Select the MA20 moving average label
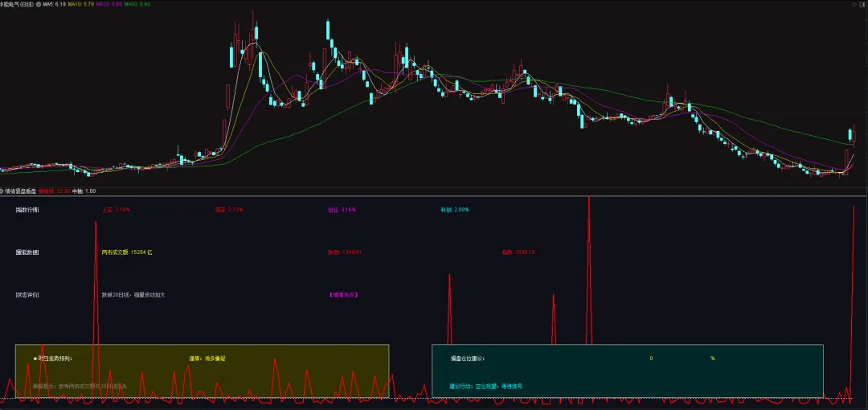The height and width of the screenshot is (410, 868). 109,4
